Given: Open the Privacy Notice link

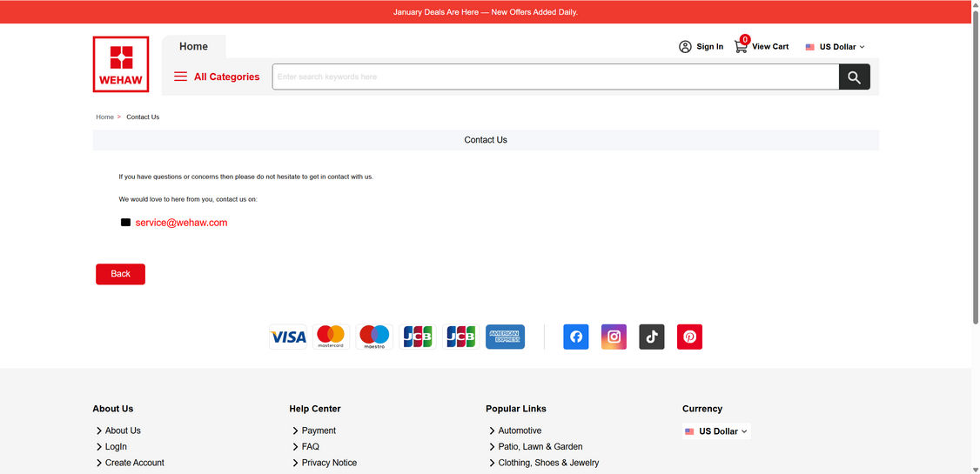Looking at the screenshot, I should click(329, 464).
